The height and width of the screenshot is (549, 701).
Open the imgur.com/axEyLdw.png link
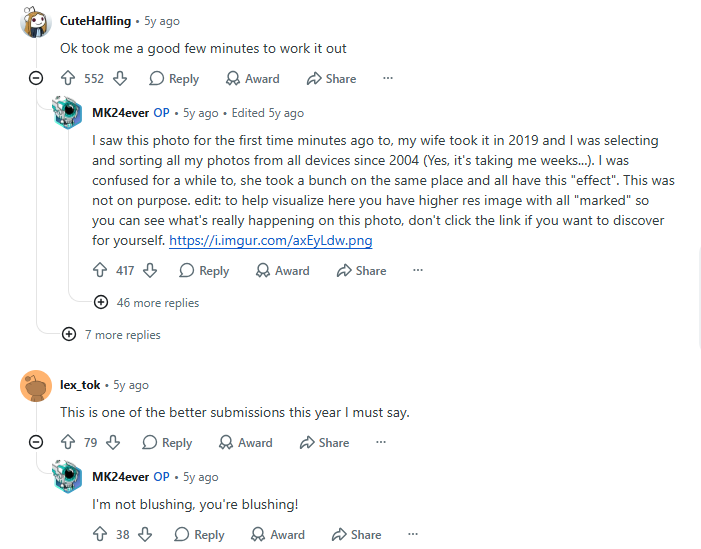point(270,241)
